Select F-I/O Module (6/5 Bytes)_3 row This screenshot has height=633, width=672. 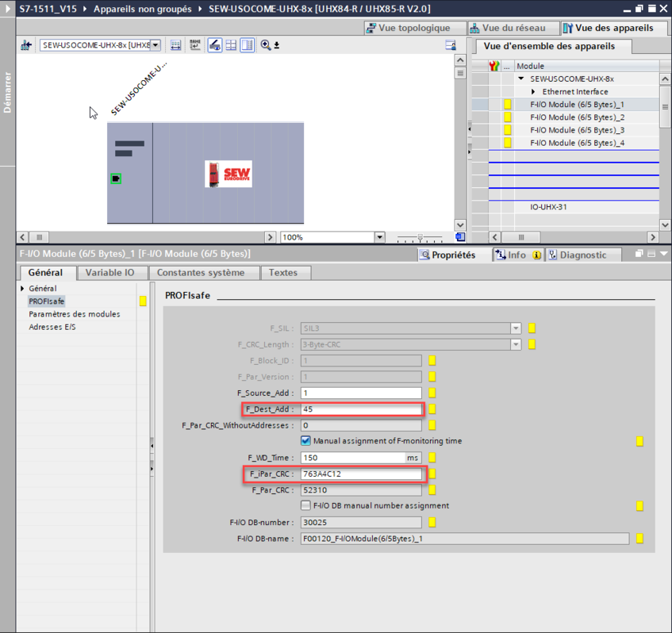577,130
